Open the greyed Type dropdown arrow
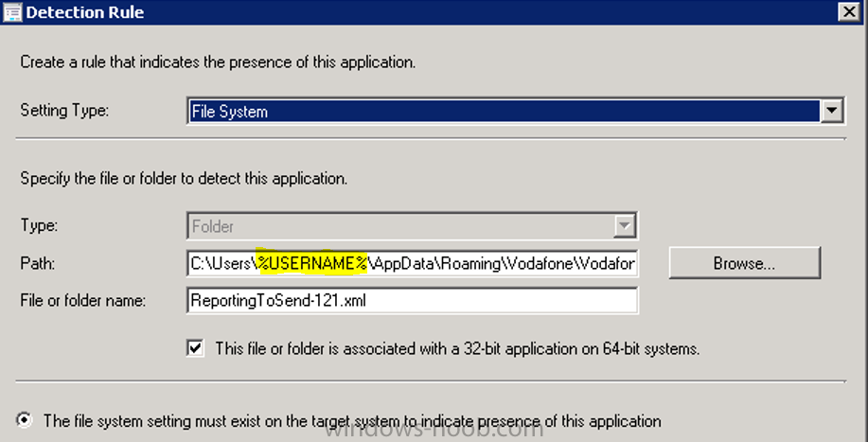 [x=624, y=225]
